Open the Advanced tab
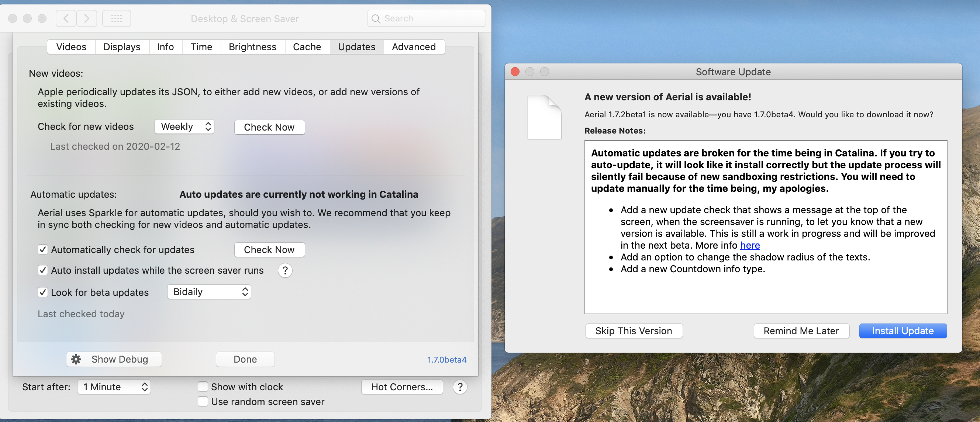This screenshot has height=422, width=980. point(414,47)
